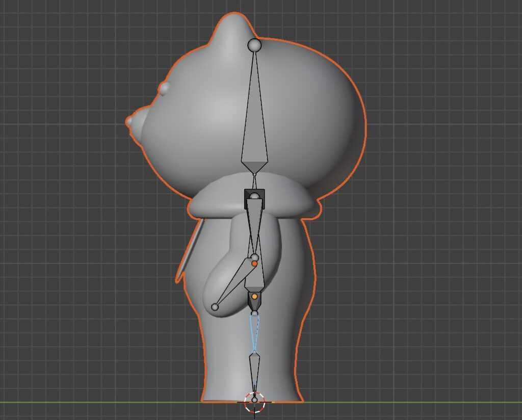Screen dimensions: 522x420
Task: Click the joint between blue and lowest bones
Action: click(x=254, y=352)
